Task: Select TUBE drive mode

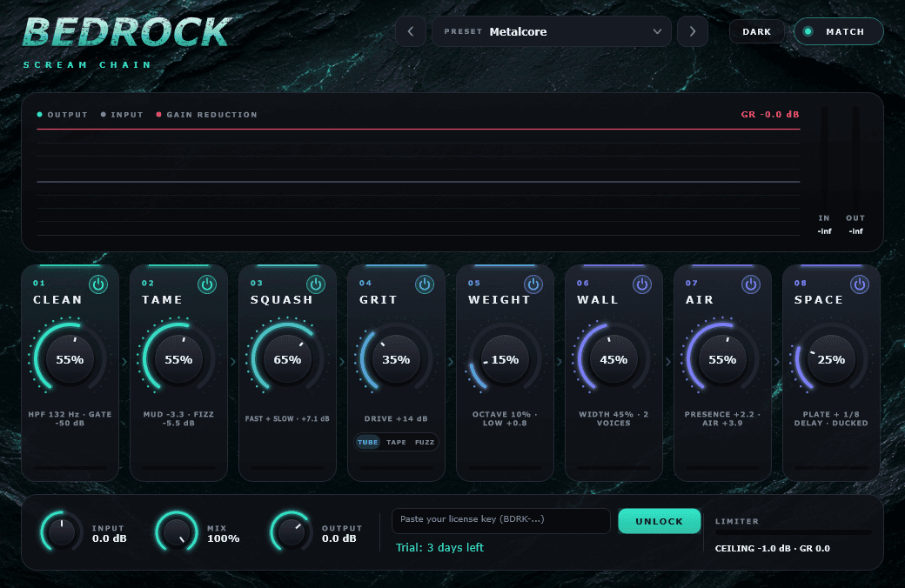Action: coord(367,443)
